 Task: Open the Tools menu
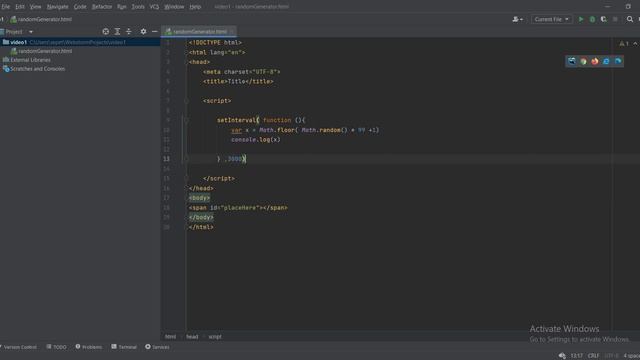pos(138,7)
